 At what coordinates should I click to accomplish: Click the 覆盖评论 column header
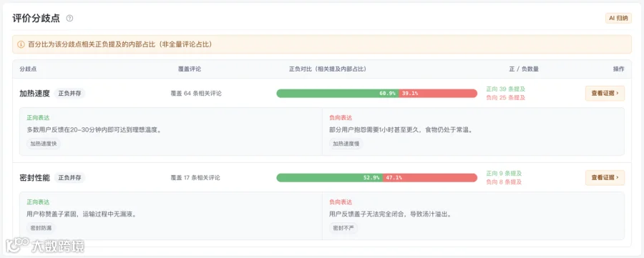pos(190,69)
